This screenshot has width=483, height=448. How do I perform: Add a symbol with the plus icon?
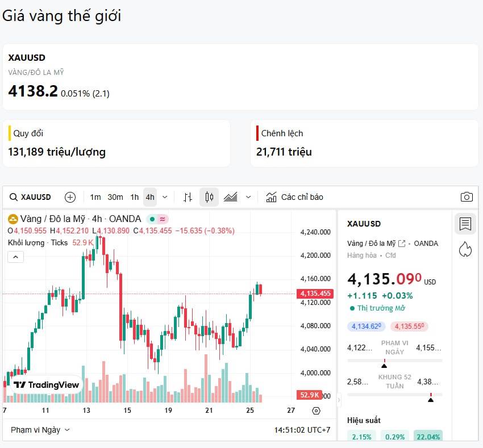click(70, 197)
